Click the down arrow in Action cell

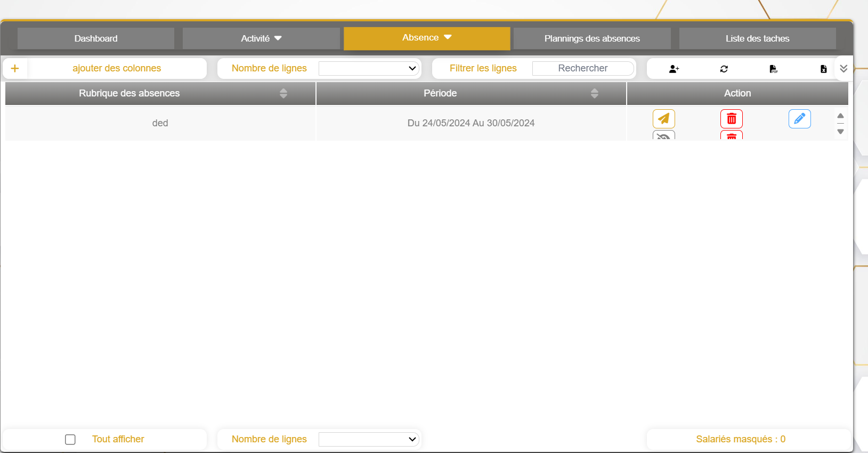(840, 132)
